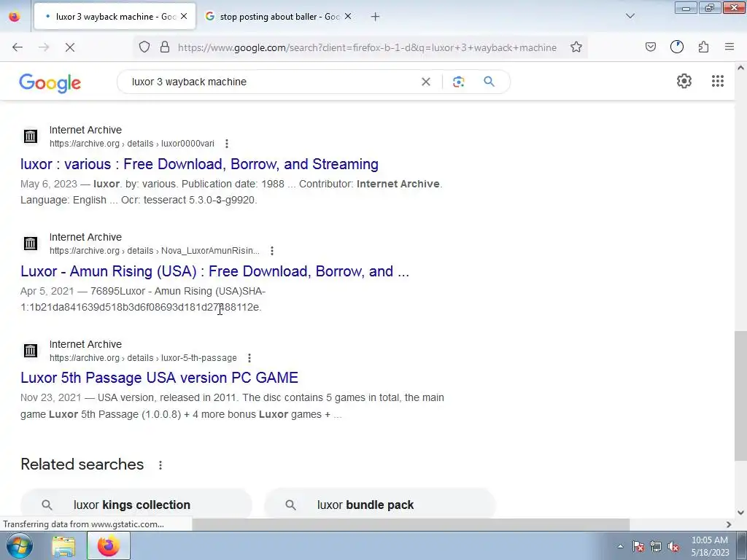The height and width of the screenshot is (560, 747).
Task: Click scrollbar down arrow at the right edge
Action: pyautogui.click(x=740, y=513)
